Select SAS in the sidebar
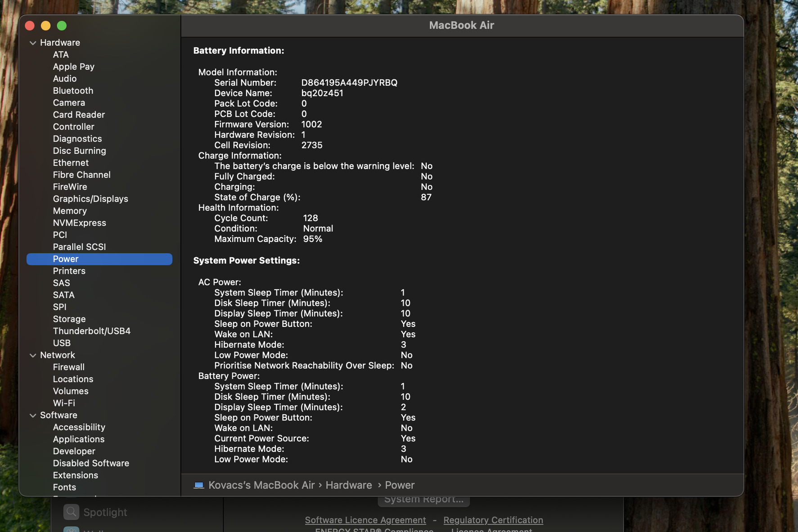 pos(61,283)
